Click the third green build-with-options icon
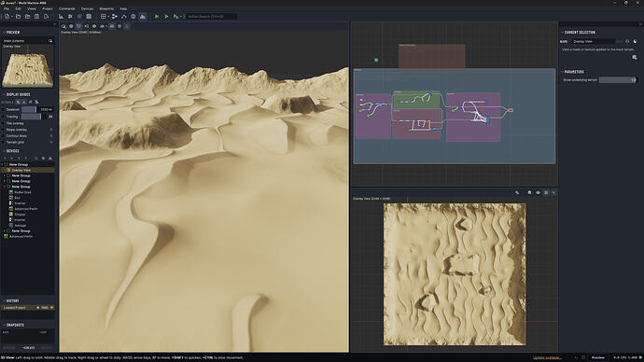Image resolution: width=644 pixels, height=362 pixels. 175,17
